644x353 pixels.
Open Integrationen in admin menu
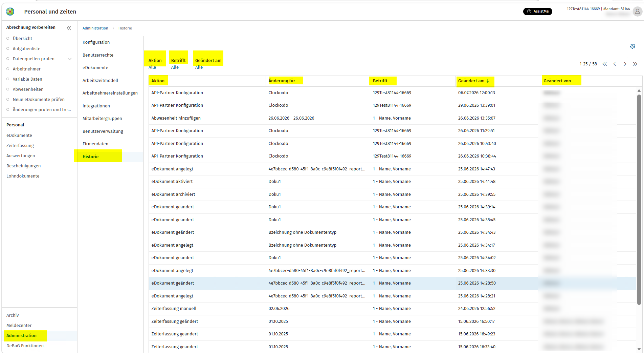pyautogui.click(x=96, y=106)
